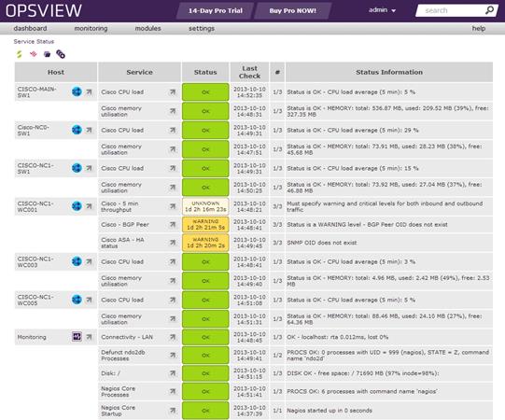The image size is (505, 420).
Task: Open the dashboard menu
Action: point(30,28)
